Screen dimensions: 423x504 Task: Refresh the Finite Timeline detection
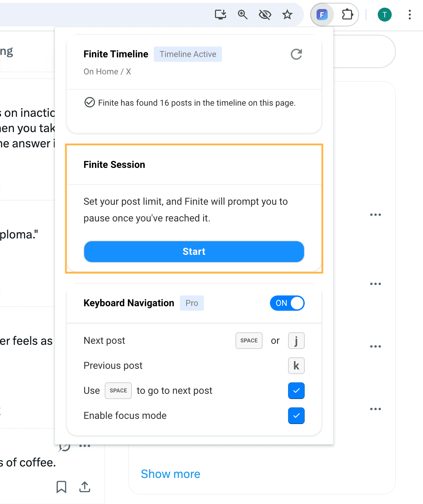click(296, 54)
